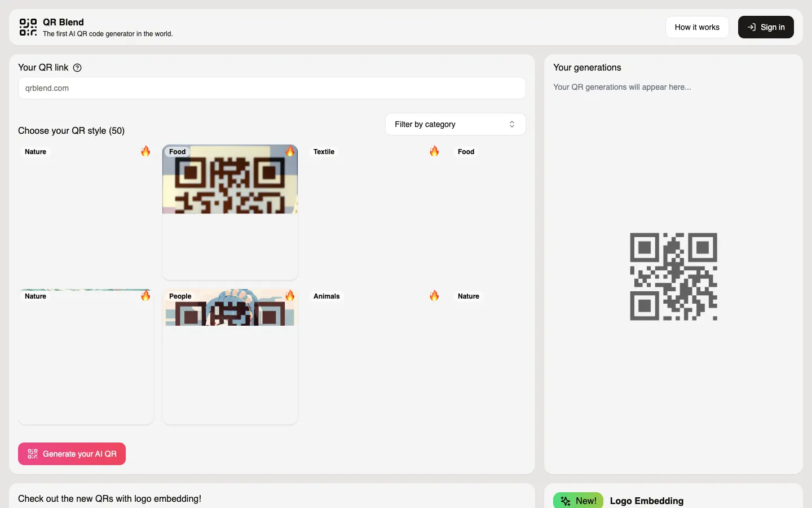
Task: Click the help icon beside Your QR link
Action: [x=77, y=68]
